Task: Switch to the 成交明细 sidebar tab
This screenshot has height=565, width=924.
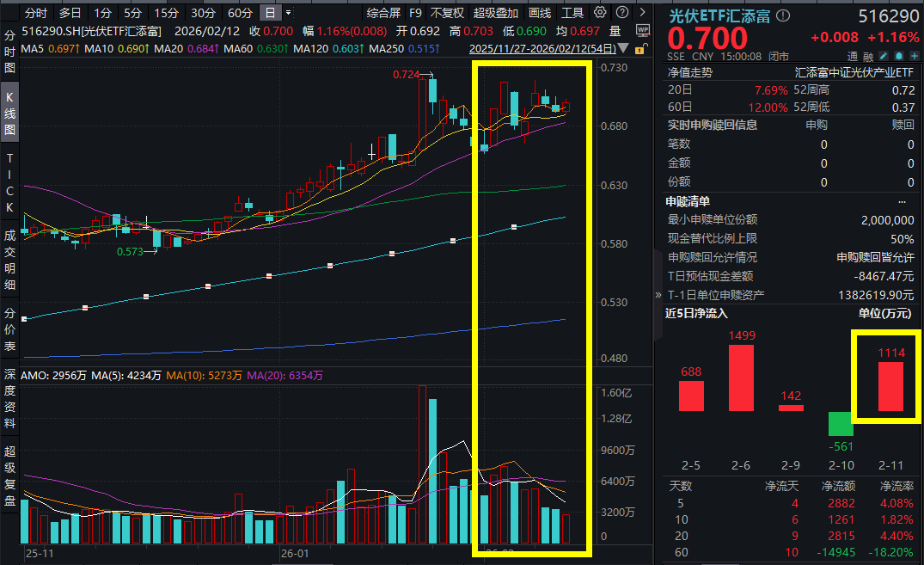Action: pos(8,258)
